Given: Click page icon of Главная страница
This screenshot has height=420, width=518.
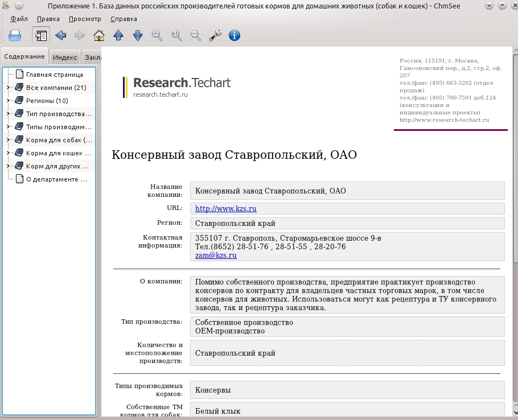Looking at the screenshot, I should (x=19, y=75).
